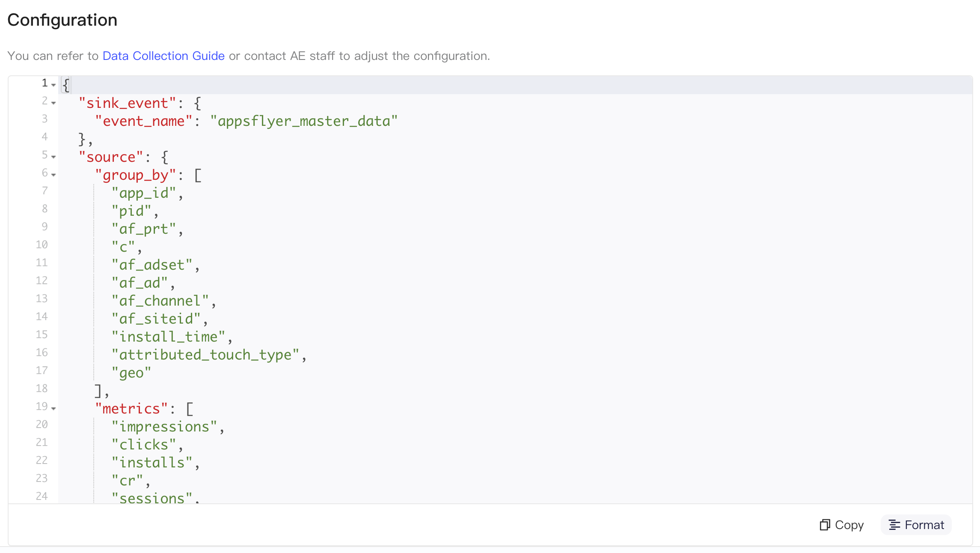The height and width of the screenshot is (553, 980).
Task: Click the "event_name" key
Action: point(144,121)
